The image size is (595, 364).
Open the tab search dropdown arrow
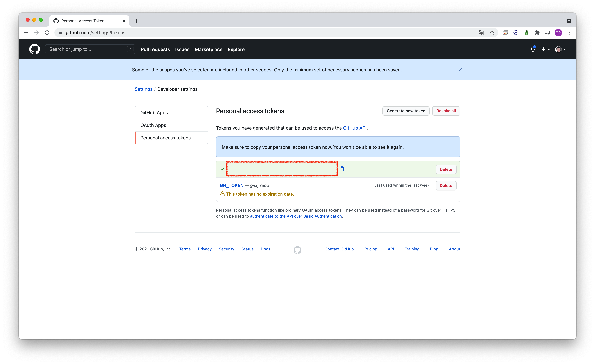569,21
